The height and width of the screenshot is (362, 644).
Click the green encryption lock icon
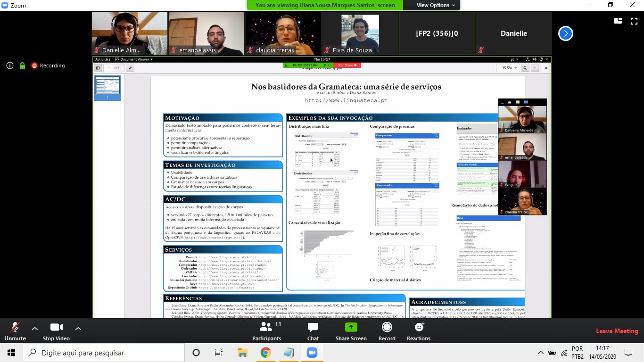point(22,66)
